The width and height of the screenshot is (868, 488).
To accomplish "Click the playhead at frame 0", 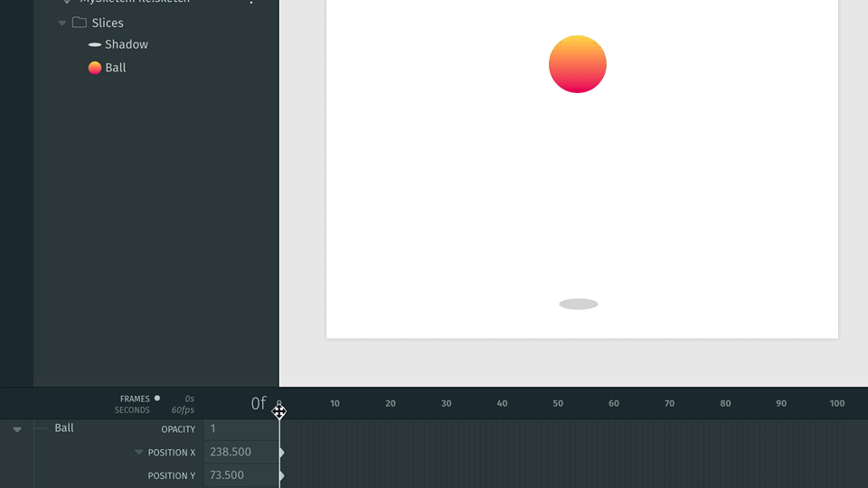I will click(x=279, y=411).
